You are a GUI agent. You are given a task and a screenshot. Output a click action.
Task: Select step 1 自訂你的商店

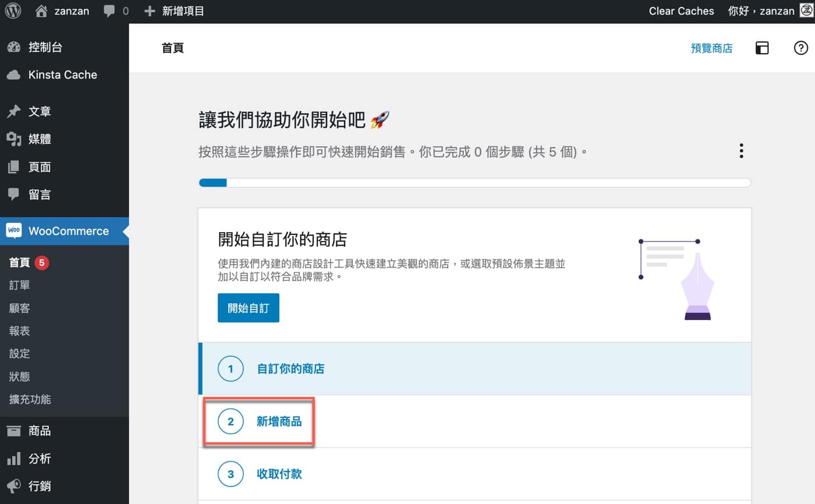(474, 369)
